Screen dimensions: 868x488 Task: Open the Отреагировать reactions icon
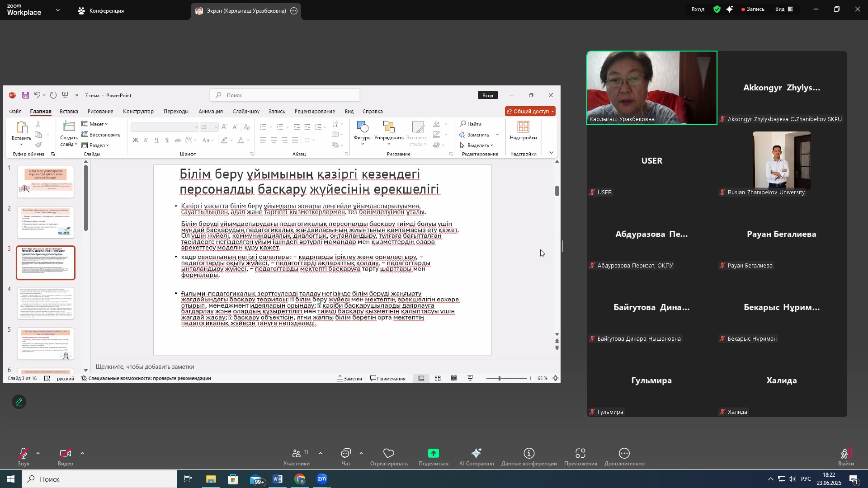(389, 454)
